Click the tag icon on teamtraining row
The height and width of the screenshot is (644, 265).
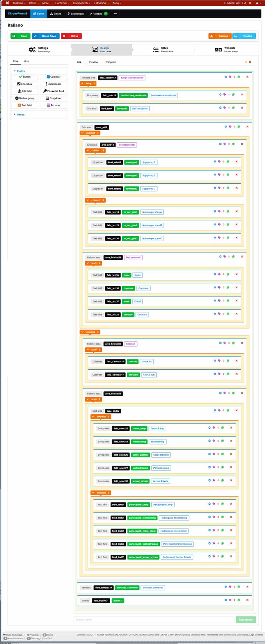tap(214, 441)
